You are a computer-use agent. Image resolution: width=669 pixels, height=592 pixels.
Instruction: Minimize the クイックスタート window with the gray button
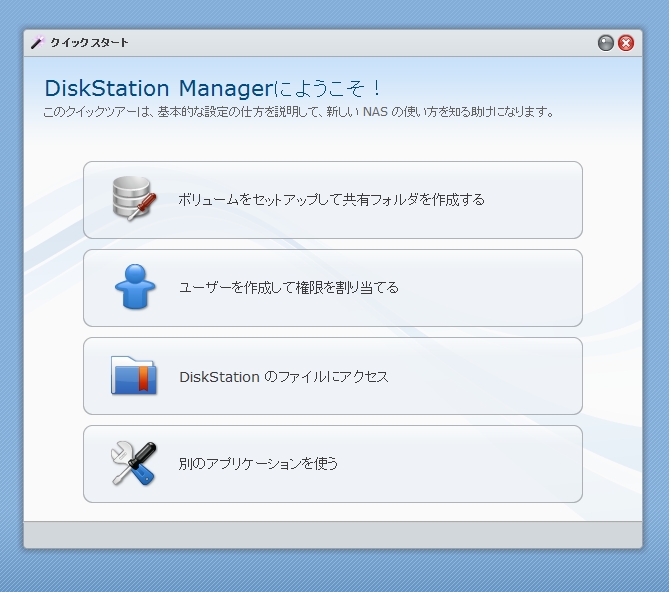point(605,43)
